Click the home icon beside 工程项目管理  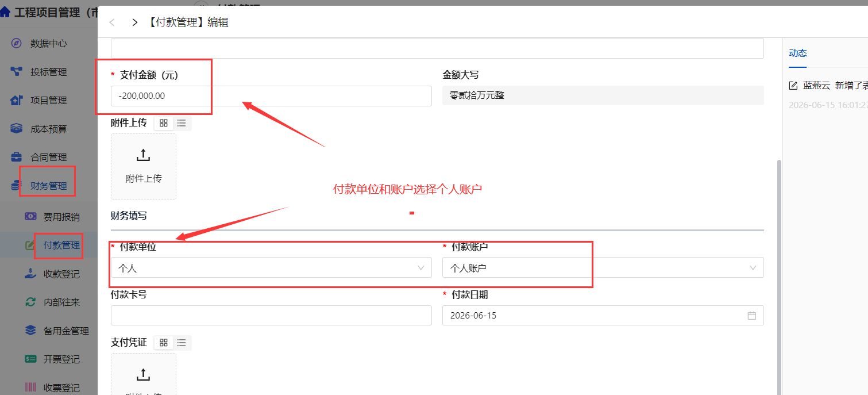(5, 13)
